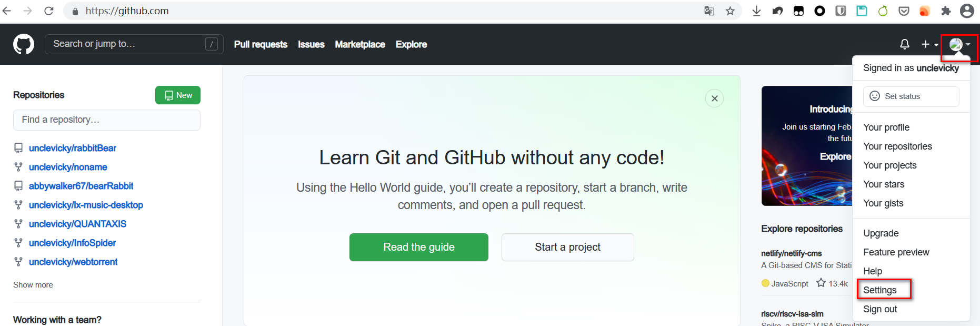Create a repository with New button

[178, 95]
